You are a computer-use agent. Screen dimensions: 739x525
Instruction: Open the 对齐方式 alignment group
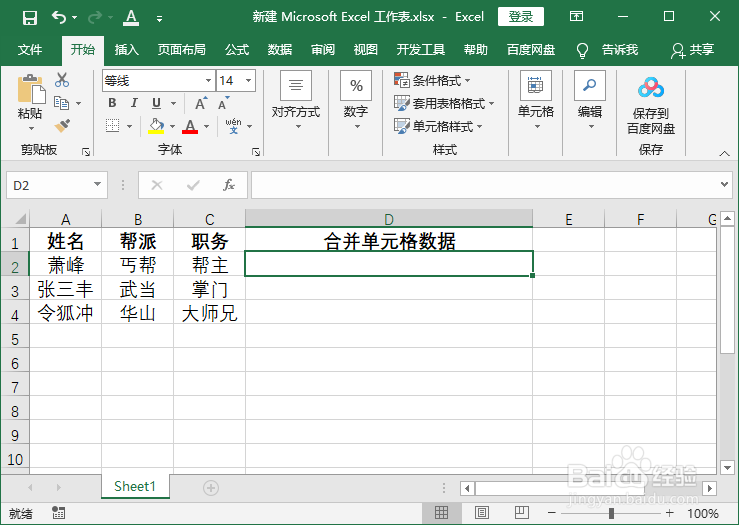[296, 100]
